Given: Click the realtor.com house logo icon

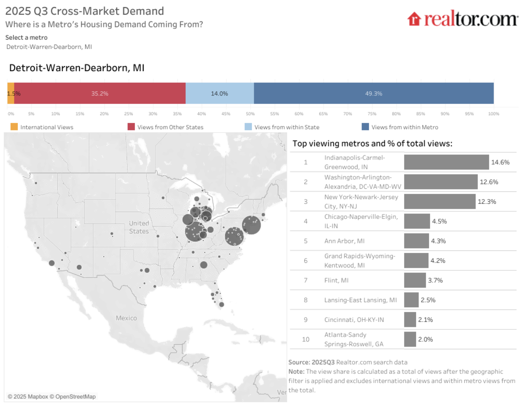Looking at the screenshot, I should pos(414,19).
